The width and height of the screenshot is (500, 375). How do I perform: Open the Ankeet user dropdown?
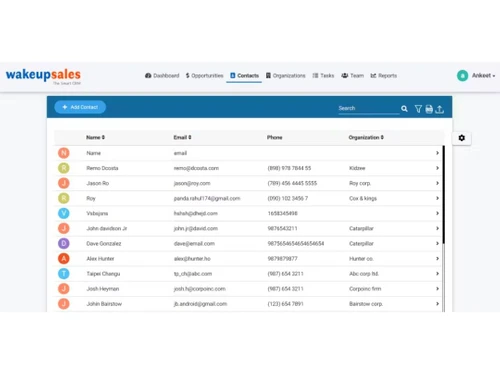[x=483, y=76]
